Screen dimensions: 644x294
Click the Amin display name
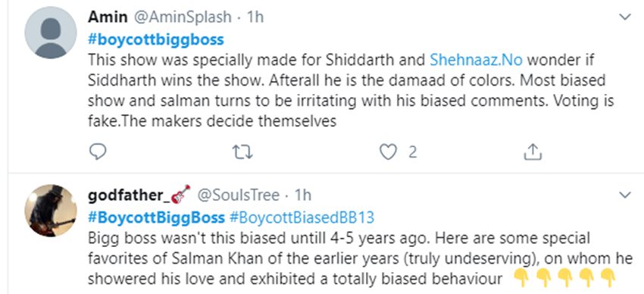[x=106, y=17]
